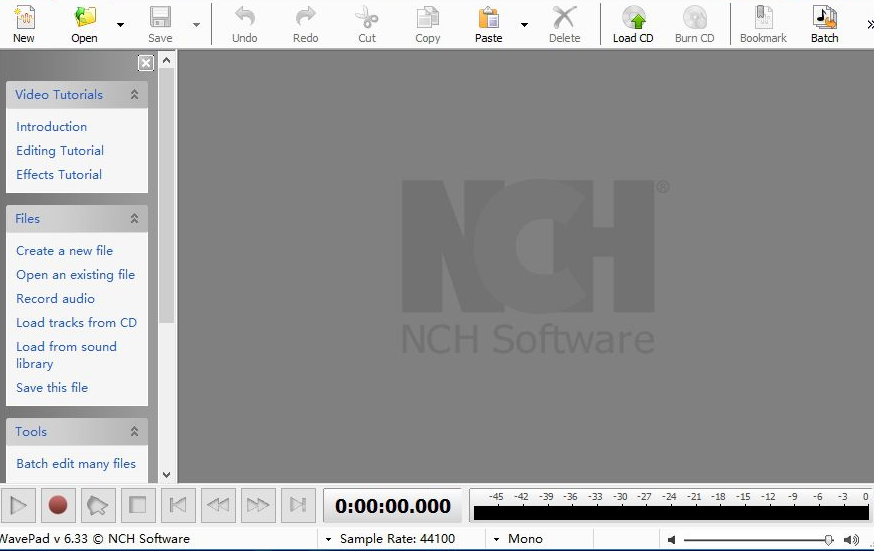Screen dimensions: 874x551
Task: Click the Scrub playback button
Action: pos(98,505)
